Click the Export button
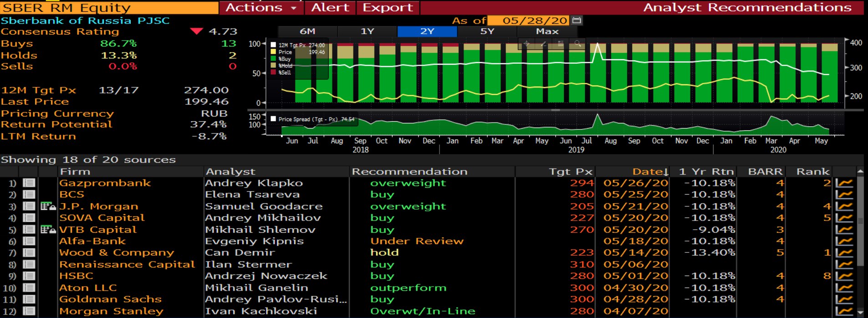The width and height of the screenshot is (868, 318). point(388,8)
